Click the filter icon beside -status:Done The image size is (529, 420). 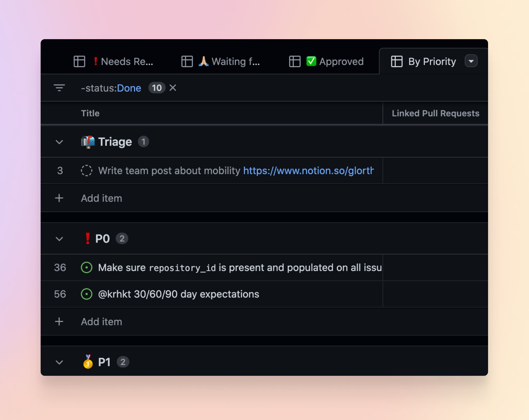tap(59, 88)
